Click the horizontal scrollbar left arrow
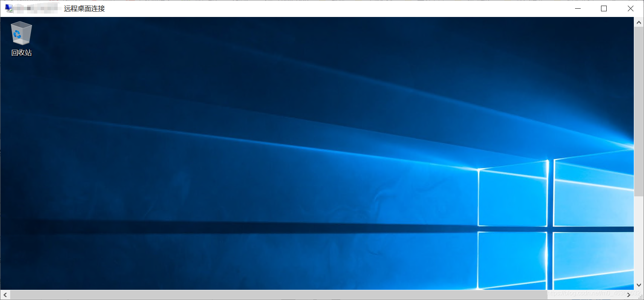The image size is (644, 300). 5,295
